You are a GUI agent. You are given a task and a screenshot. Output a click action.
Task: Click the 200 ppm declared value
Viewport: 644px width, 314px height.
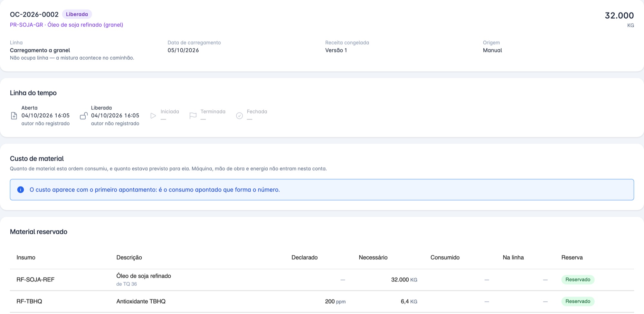coord(335,301)
